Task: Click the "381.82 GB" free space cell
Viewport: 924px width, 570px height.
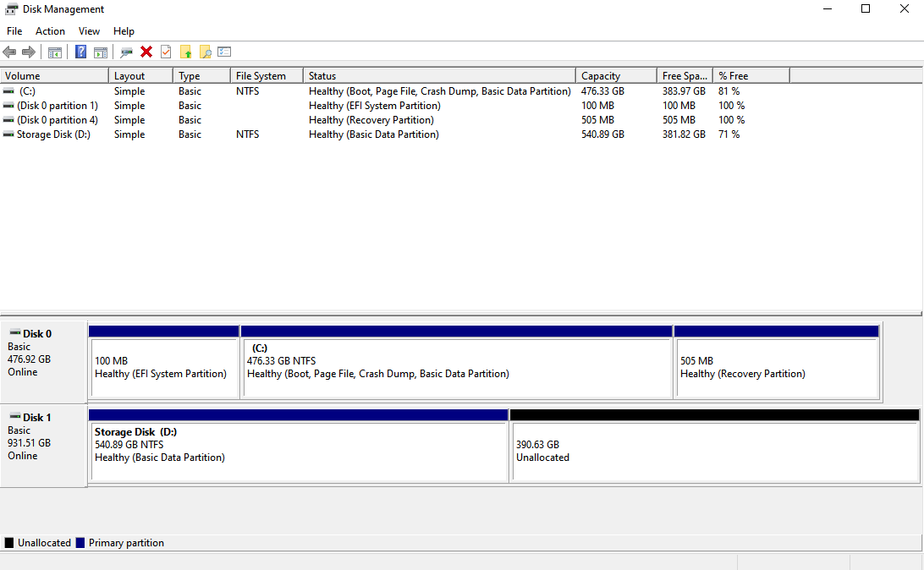Action: [684, 134]
